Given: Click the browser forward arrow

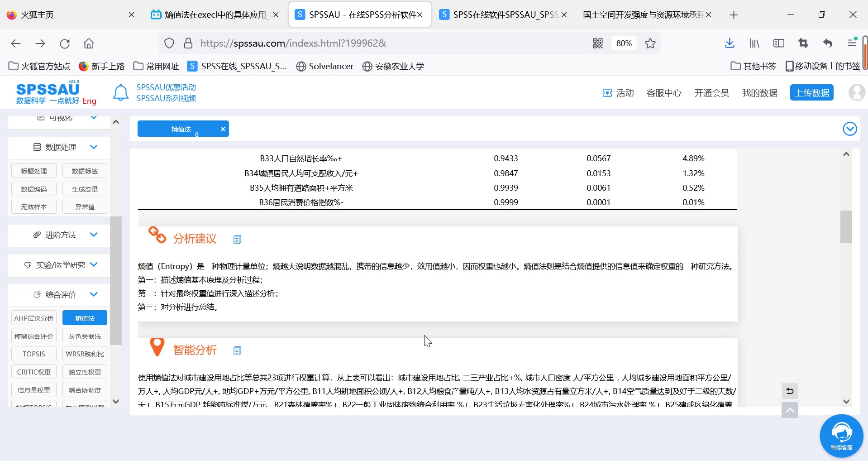Looking at the screenshot, I should (x=40, y=43).
